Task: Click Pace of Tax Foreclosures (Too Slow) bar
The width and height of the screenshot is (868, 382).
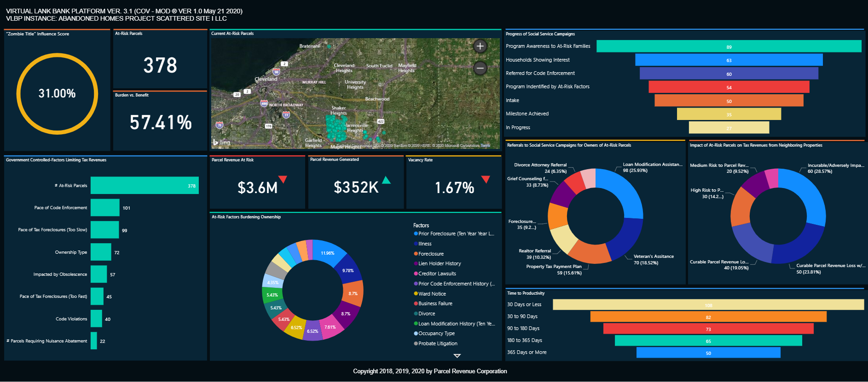Action: (x=104, y=230)
